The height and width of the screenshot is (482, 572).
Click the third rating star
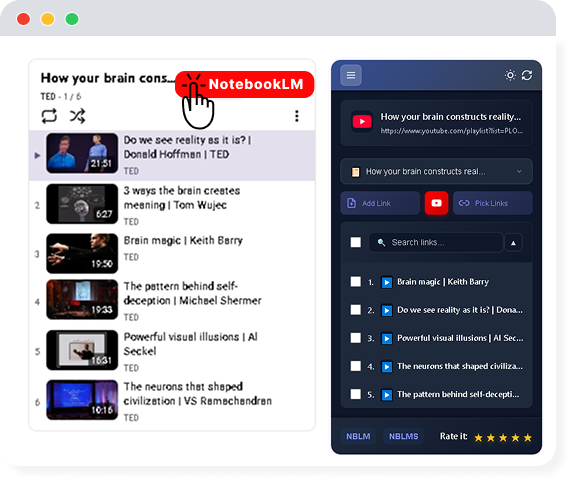[503, 437]
